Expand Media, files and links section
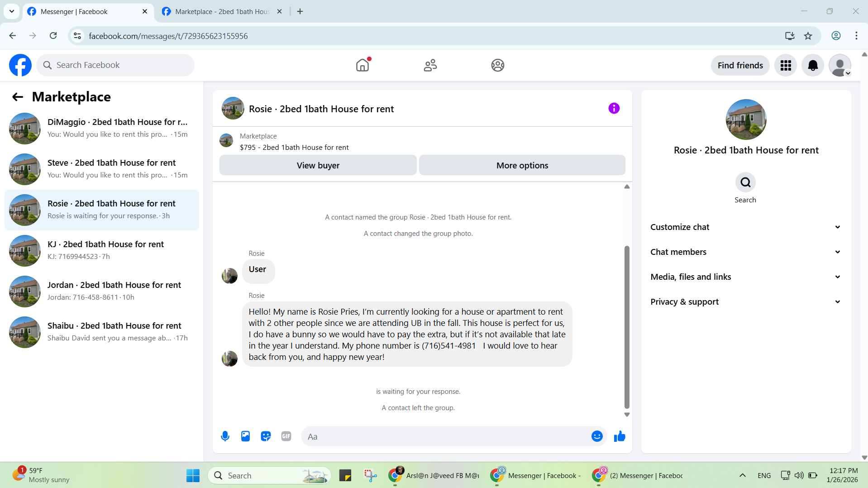Screen dimensions: 868x488 [x=746, y=277]
